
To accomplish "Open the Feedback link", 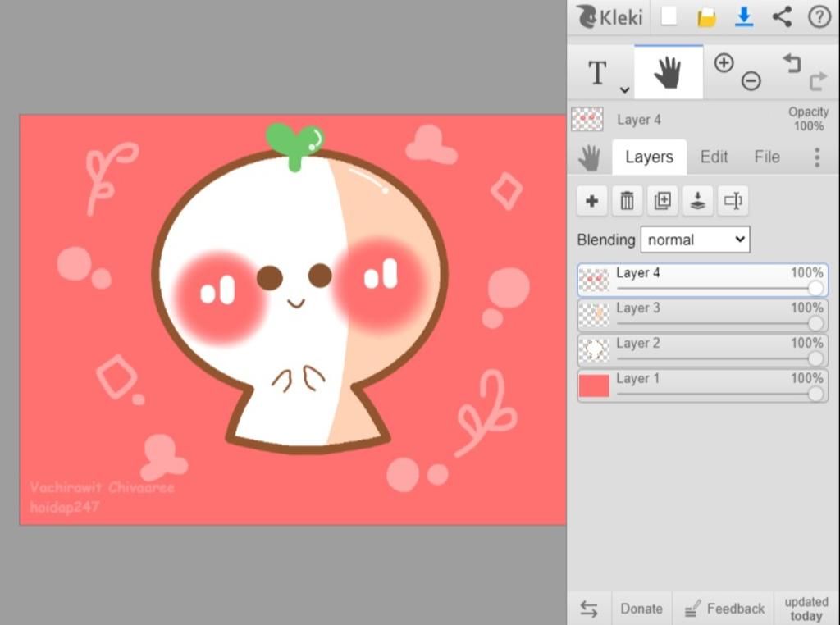I will click(724, 609).
